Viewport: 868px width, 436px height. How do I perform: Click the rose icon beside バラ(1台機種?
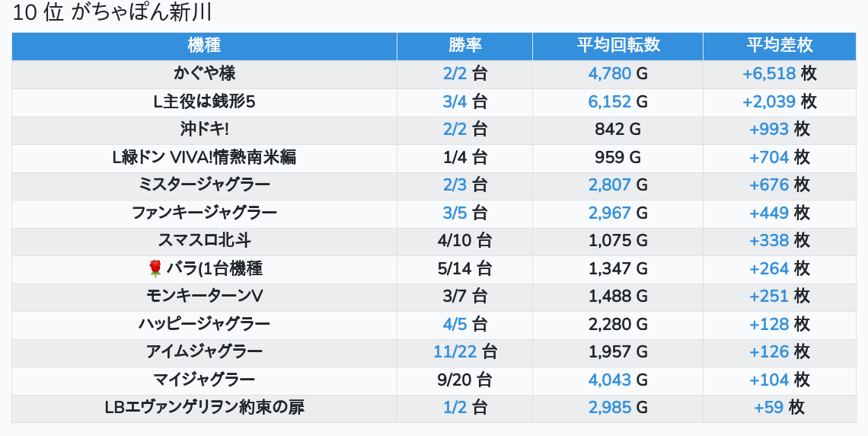click(155, 268)
